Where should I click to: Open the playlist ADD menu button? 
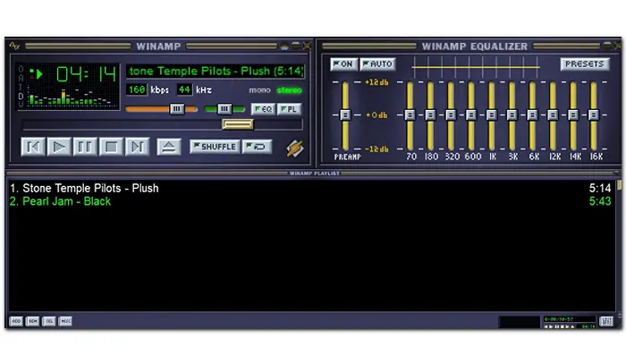coord(16,321)
